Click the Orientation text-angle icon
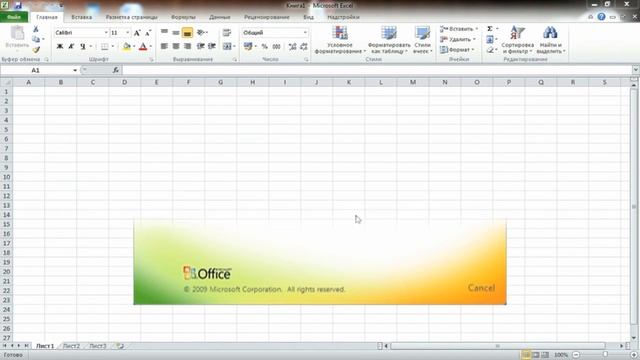This screenshot has width=640, height=360. [x=200, y=33]
